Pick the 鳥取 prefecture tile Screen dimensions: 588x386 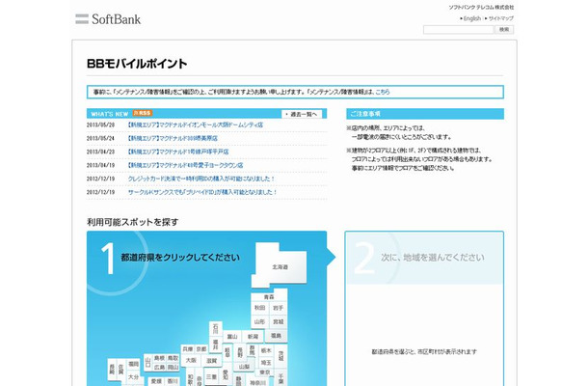pyautogui.click(x=173, y=358)
